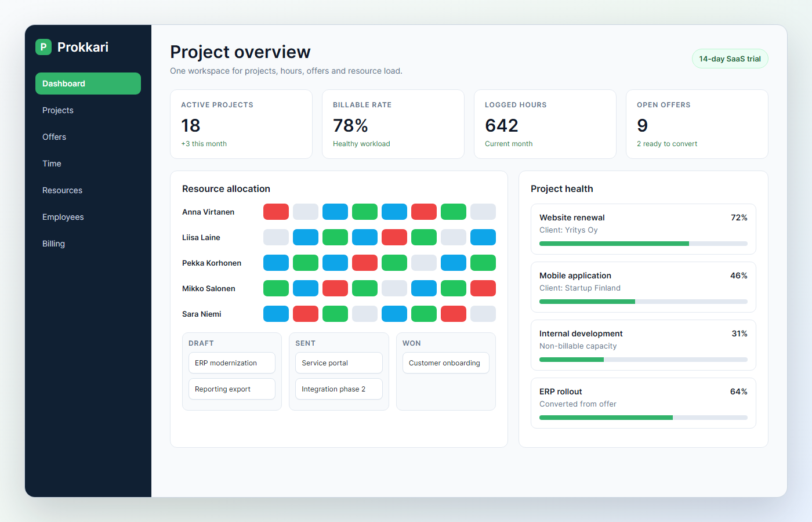The height and width of the screenshot is (522, 812).
Task: Open the ERP modernization draft offer
Action: [232, 363]
